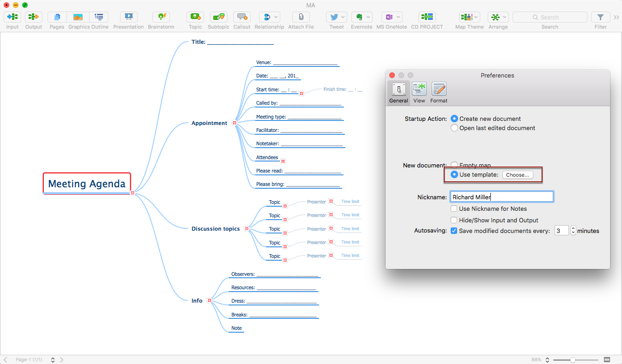Click the Output toolbar icon
This screenshot has width=622, height=364.
point(33,17)
